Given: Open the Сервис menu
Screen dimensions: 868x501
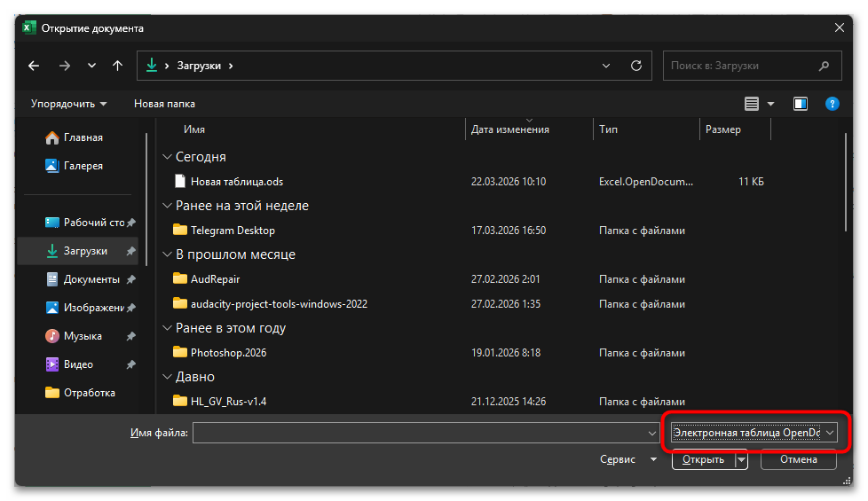Looking at the screenshot, I should pyautogui.click(x=627, y=459).
